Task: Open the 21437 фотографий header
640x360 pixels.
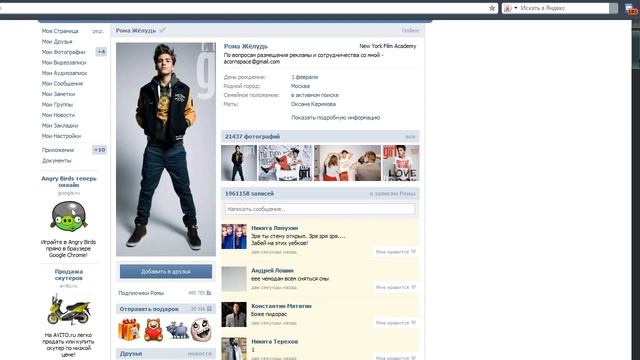Action: [x=252, y=137]
